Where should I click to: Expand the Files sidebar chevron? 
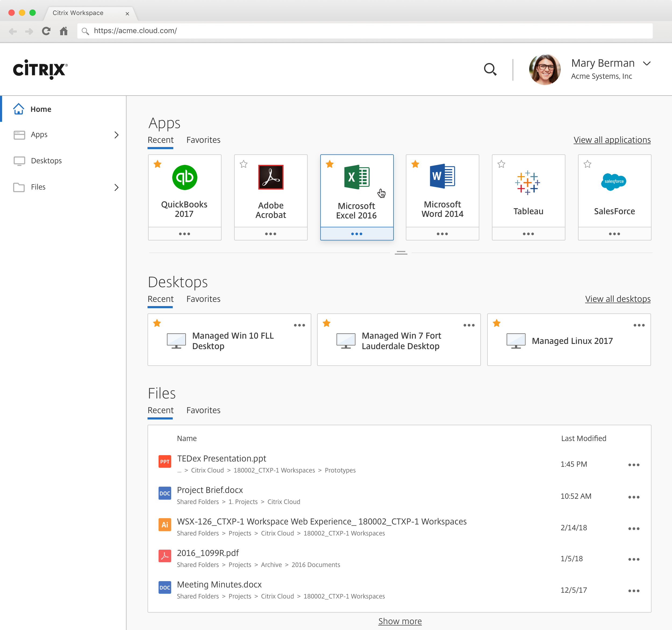point(116,187)
